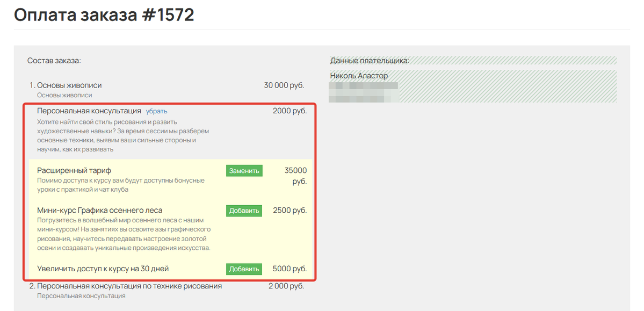Viewport: 644px width, 311px height.
Task: Click the description starting "Помимо доступа к курсу"
Action: [121, 185]
